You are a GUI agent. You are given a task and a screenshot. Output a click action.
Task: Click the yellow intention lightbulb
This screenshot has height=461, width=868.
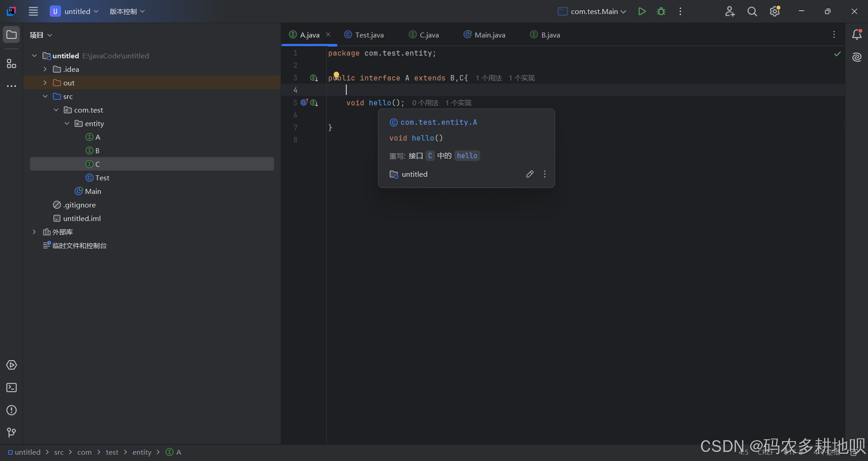336,75
